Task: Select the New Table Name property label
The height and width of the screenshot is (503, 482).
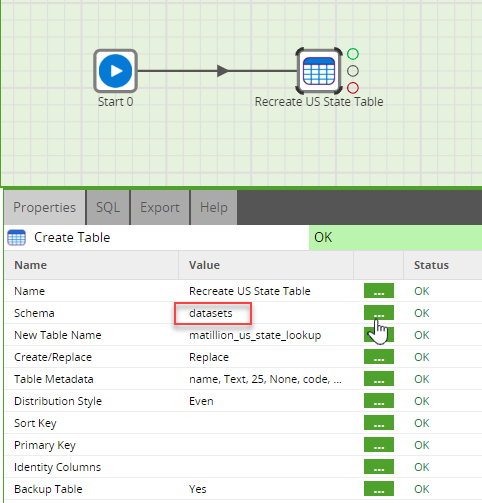Action: (58, 335)
